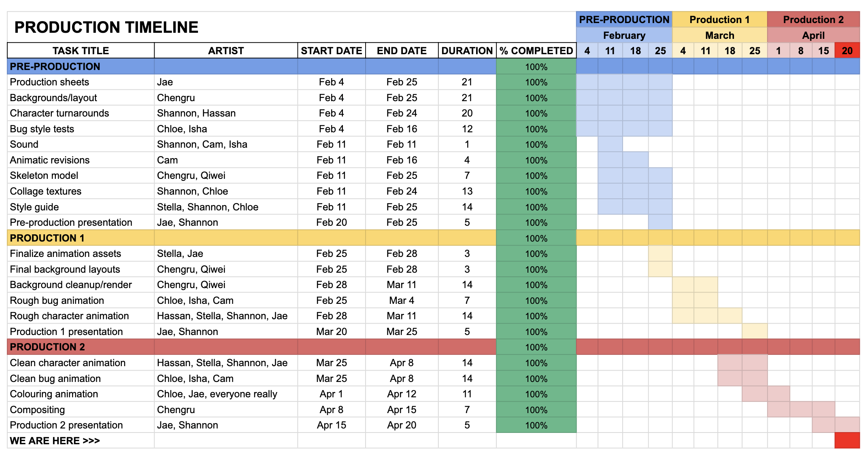
Task: Click the ARTIST column header cell
Action: (226, 51)
